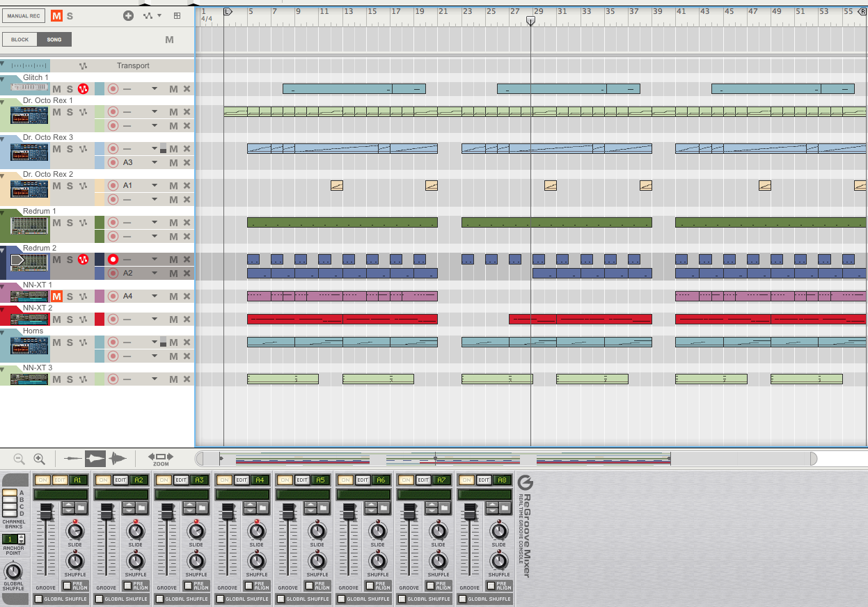Click the left loop locator L marker
This screenshot has height=607, width=868.
click(x=228, y=12)
